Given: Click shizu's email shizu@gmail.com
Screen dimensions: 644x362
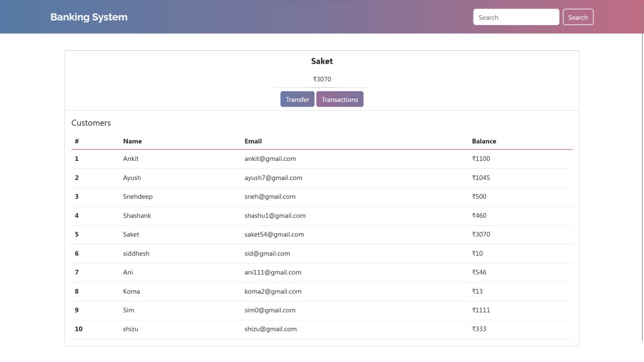Looking at the screenshot, I should (x=271, y=329).
